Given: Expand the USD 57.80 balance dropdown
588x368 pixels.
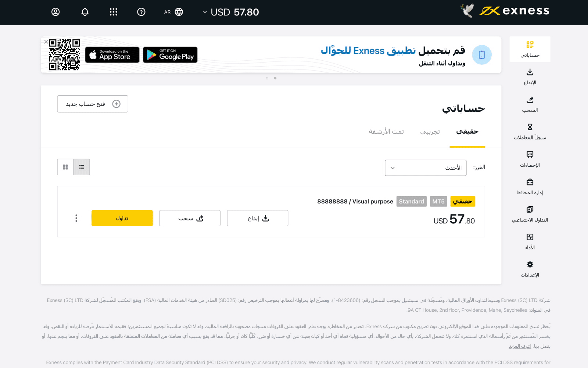Looking at the screenshot, I should click(230, 12).
